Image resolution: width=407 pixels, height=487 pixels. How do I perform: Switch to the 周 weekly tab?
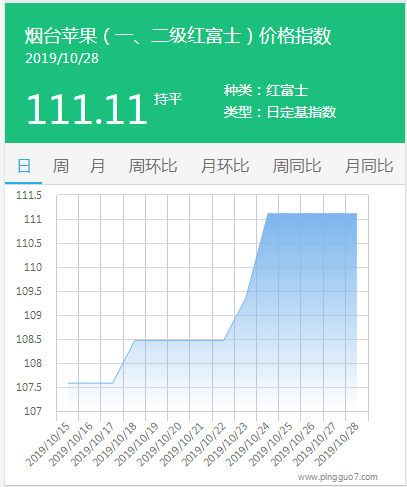click(x=61, y=166)
